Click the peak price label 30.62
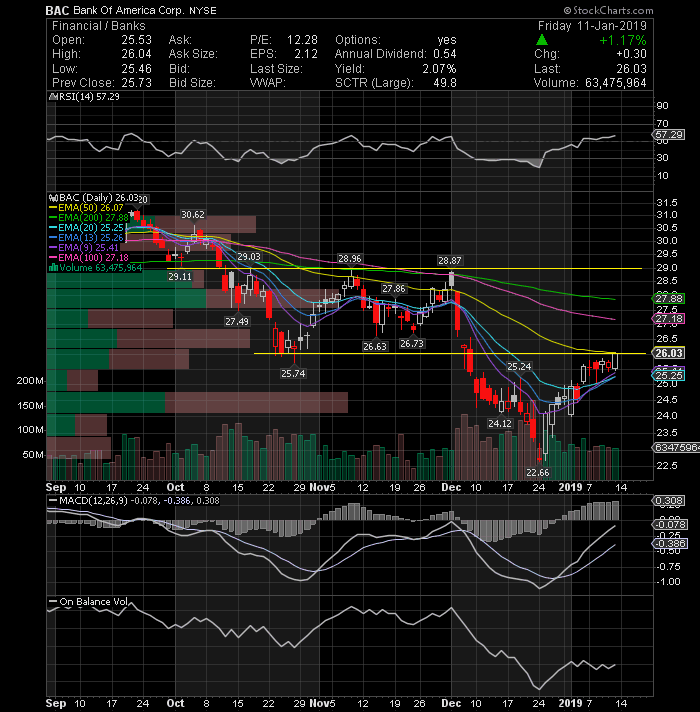Screen dimensions: 700x712 193,214
